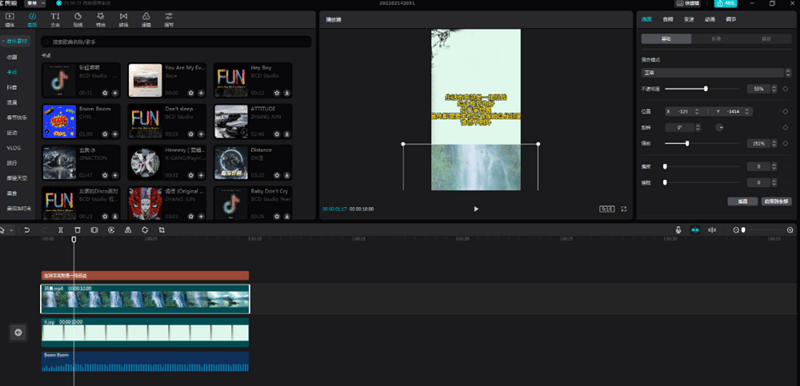This screenshot has width=800, height=386.
Task: Open the selection tool mode dropdown arrow
Action: click(x=12, y=230)
